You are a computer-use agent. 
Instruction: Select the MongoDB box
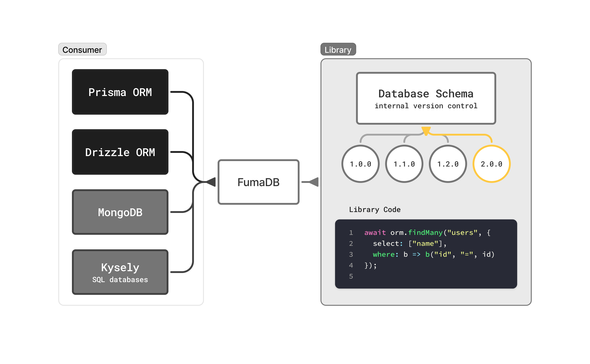tap(120, 212)
